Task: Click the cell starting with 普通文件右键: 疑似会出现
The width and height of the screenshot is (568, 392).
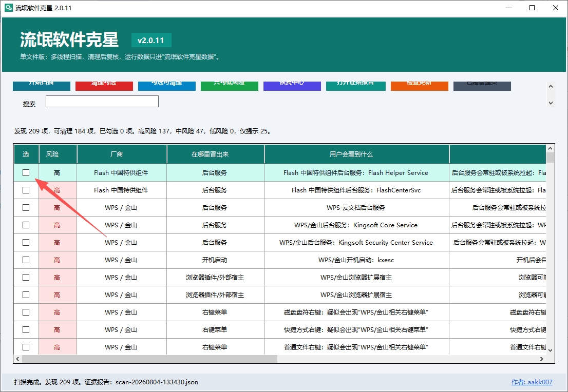Action: coord(357,347)
